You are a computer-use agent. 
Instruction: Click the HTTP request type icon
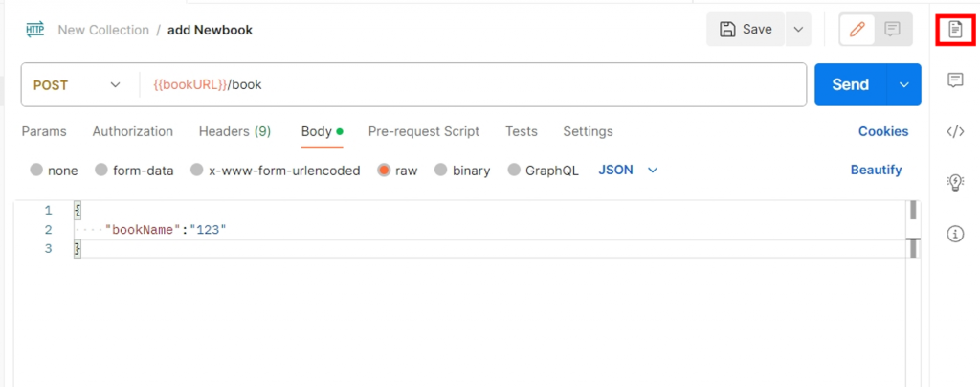(35, 30)
